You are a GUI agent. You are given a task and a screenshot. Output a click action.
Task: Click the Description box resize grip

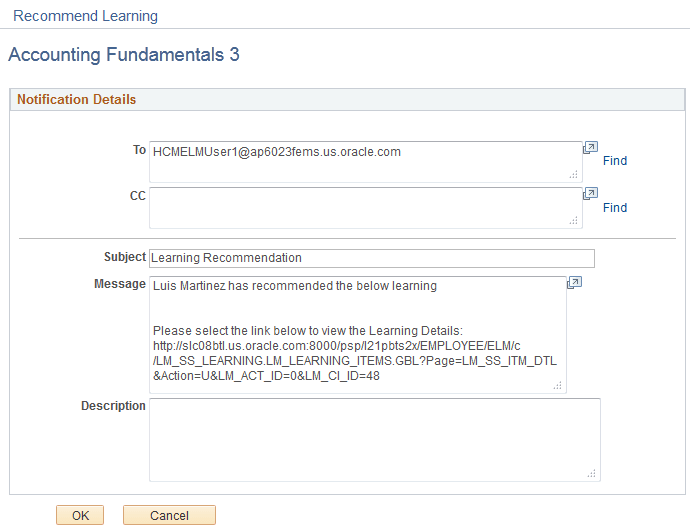(x=592, y=474)
